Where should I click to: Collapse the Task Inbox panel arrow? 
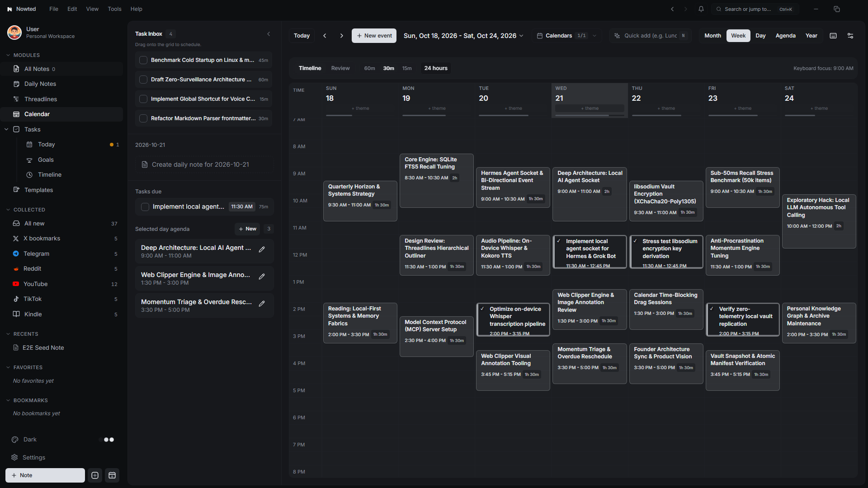269,34
